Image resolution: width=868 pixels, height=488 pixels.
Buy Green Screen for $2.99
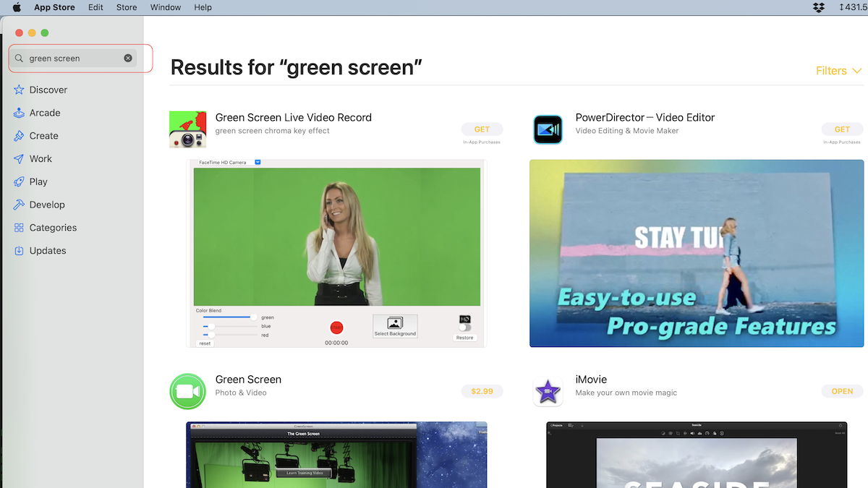tap(482, 391)
